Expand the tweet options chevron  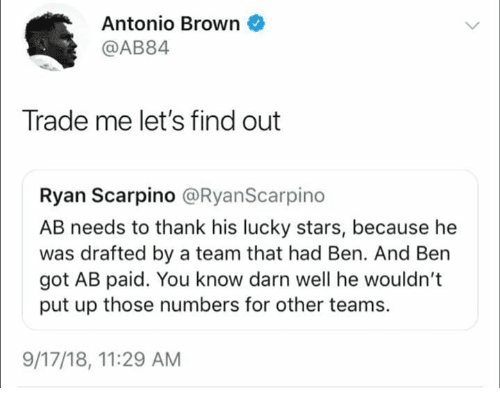coord(472,25)
